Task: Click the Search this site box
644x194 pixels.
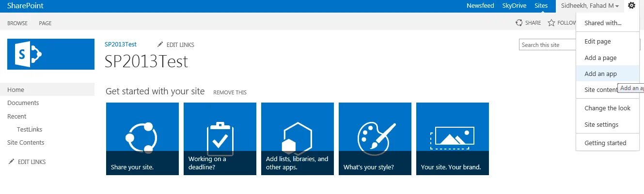Action: (548, 45)
